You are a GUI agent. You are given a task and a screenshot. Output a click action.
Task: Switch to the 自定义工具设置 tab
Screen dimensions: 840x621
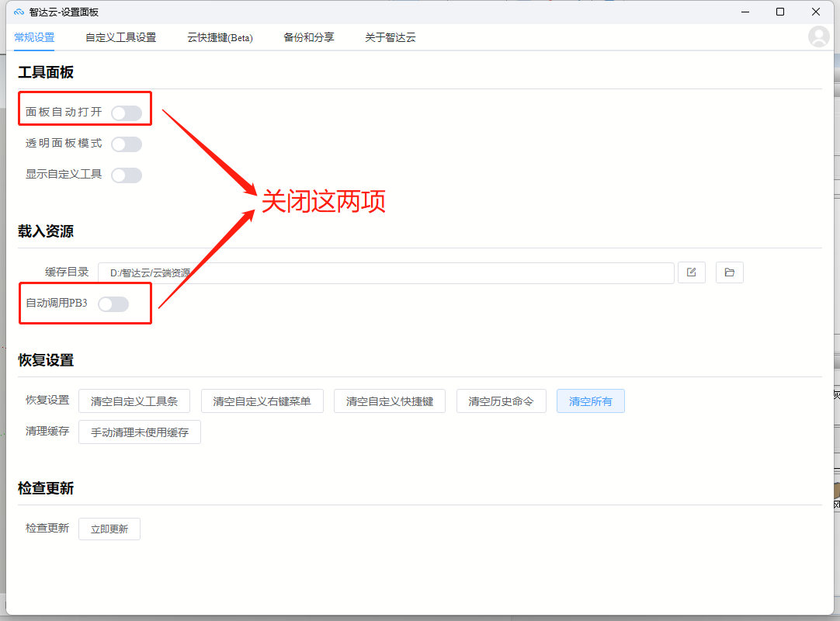click(120, 37)
